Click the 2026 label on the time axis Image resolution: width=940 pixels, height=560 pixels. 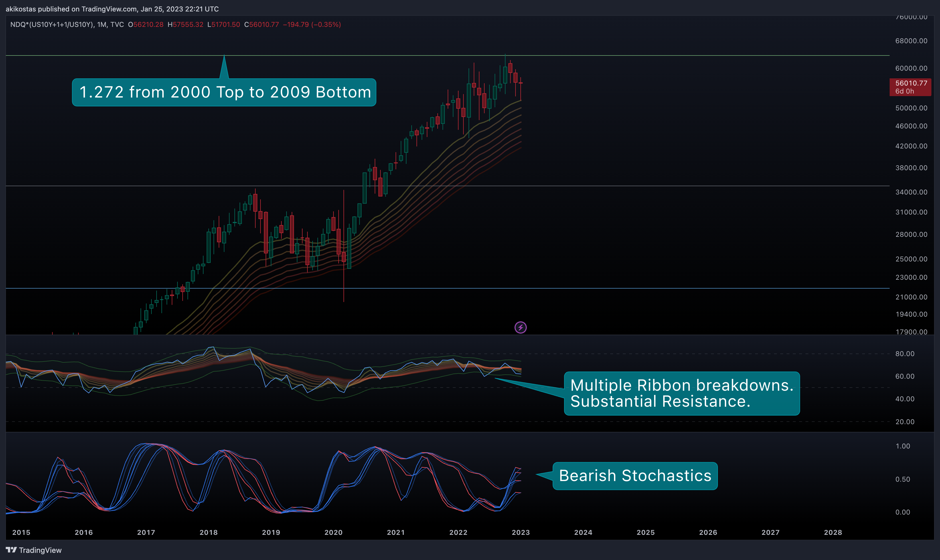click(x=708, y=533)
